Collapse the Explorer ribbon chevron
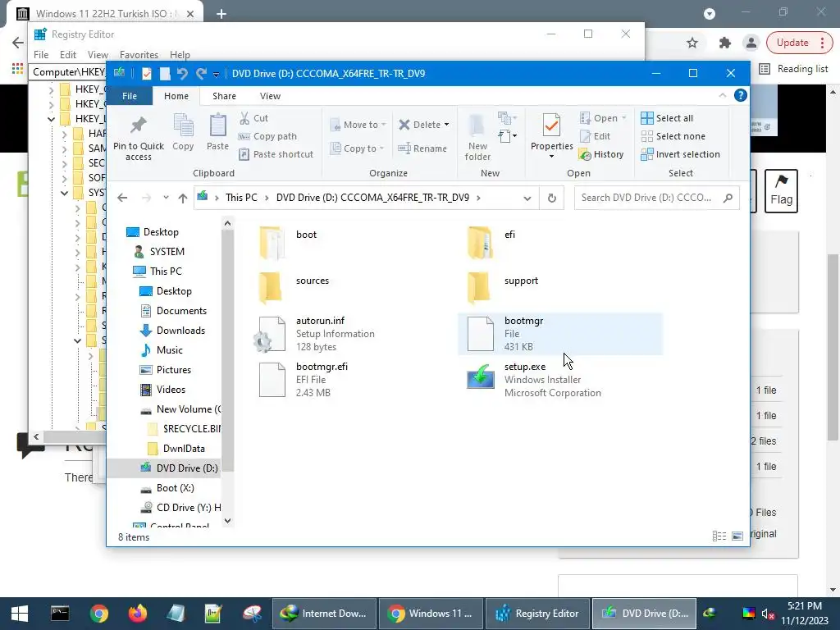 point(722,95)
